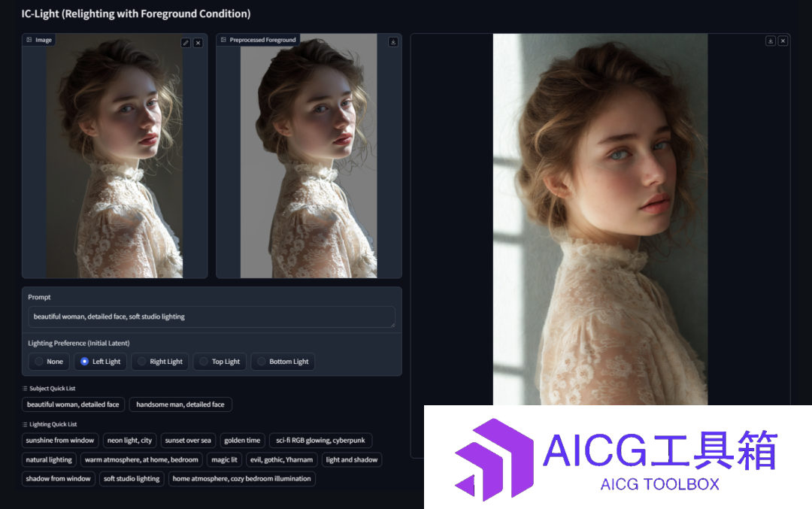Click 'beautiful woman, detailed face' subject preset
This screenshot has height=509, width=812.
73,404
